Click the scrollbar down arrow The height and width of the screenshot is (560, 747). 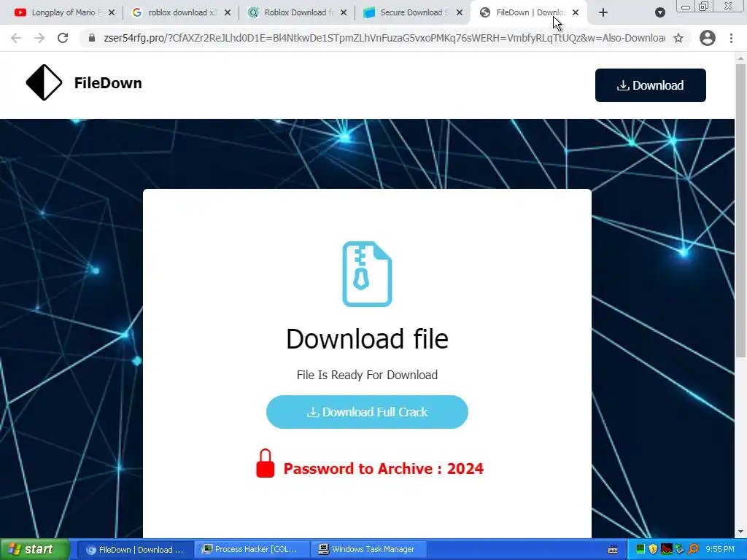tap(740, 532)
